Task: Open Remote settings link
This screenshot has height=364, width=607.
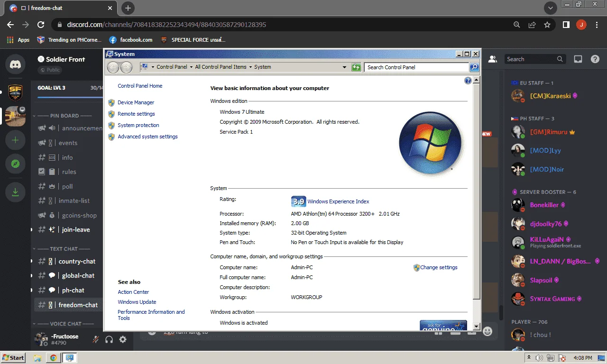Action: (136, 114)
